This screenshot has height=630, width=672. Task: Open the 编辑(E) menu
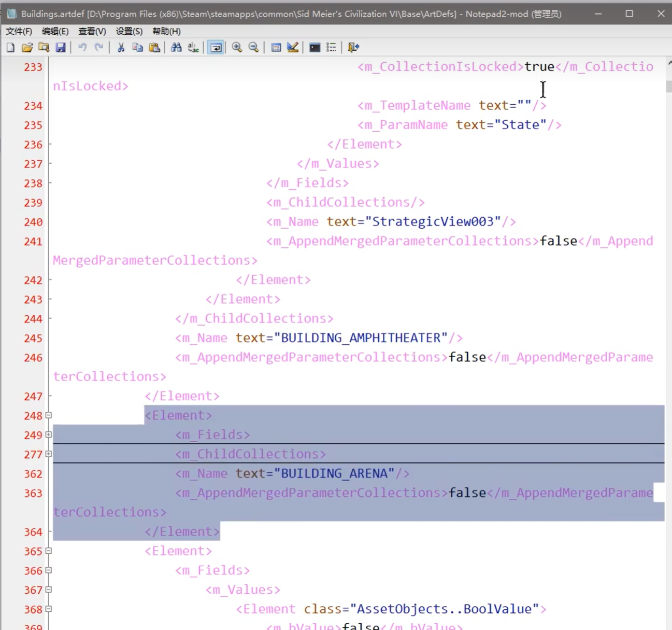pyautogui.click(x=55, y=32)
